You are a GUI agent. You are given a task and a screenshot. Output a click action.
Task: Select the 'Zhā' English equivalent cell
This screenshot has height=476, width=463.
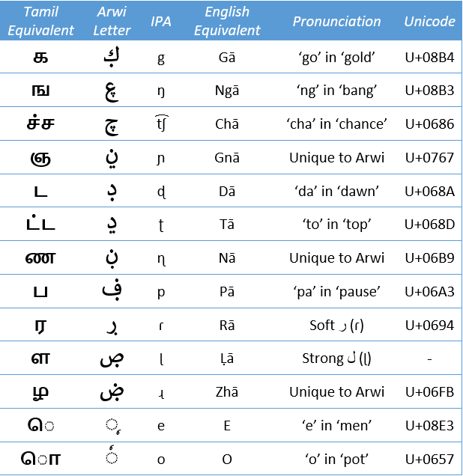click(226, 392)
